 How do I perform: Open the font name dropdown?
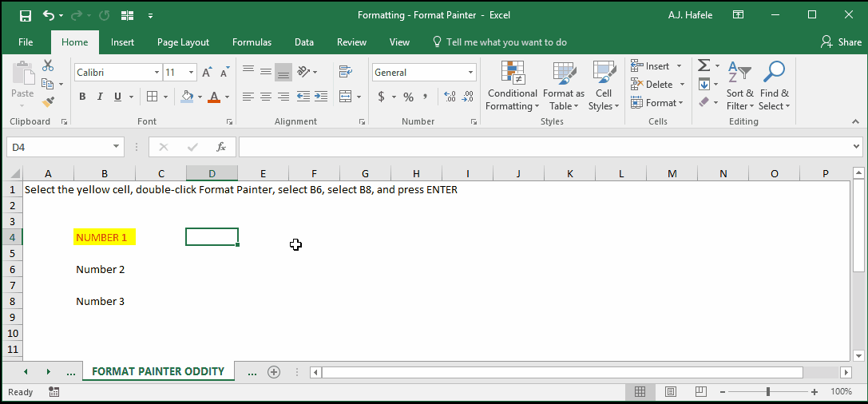pyautogui.click(x=157, y=73)
